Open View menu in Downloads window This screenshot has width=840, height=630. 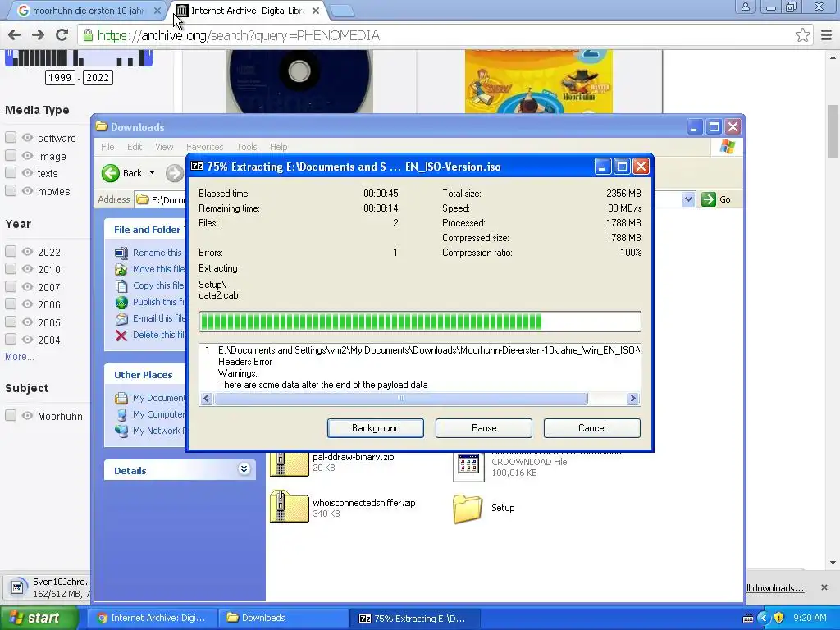click(x=164, y=147)
